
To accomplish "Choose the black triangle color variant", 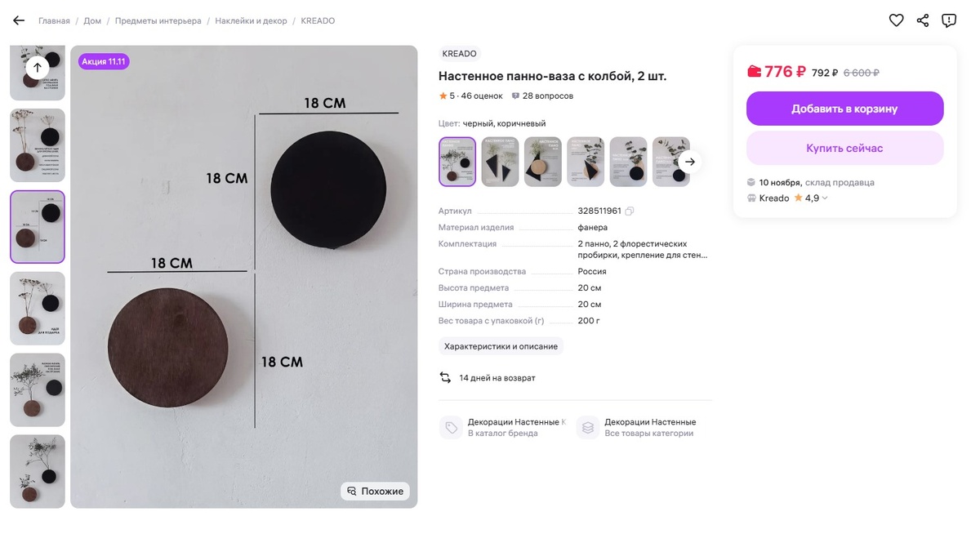I will coord(500,162).
